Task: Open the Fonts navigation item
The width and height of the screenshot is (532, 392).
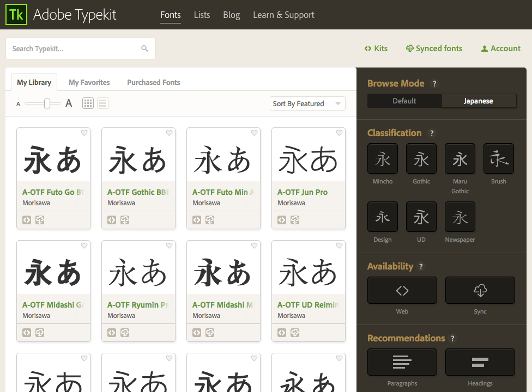Action: coord(170,15)
